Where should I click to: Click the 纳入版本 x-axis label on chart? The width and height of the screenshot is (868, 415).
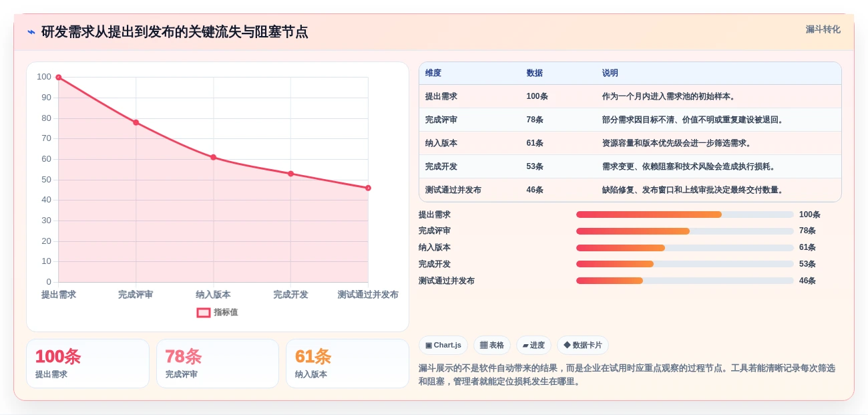(213, 295)
